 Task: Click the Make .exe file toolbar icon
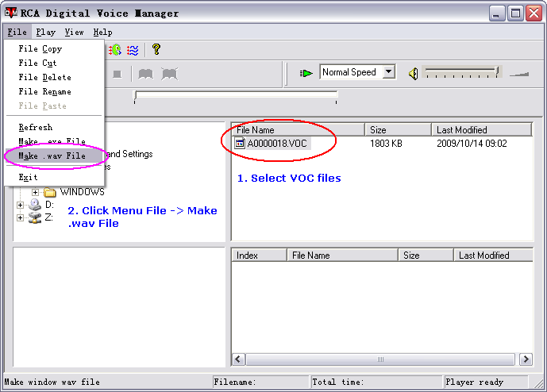click(x=115, y=50)
